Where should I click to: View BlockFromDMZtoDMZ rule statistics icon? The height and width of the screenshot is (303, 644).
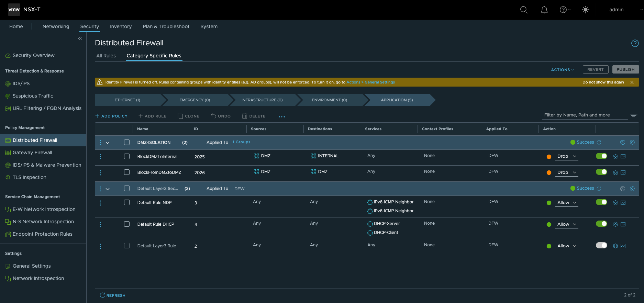point(623,172)
